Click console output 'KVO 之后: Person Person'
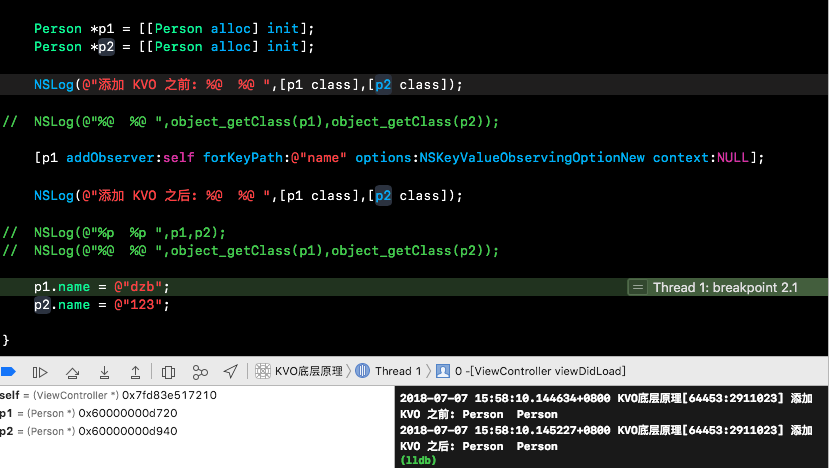This screenshot has height=468, width=829. 478,446
